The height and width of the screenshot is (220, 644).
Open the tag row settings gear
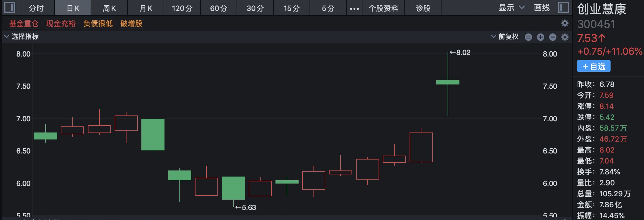coord(565,23)
